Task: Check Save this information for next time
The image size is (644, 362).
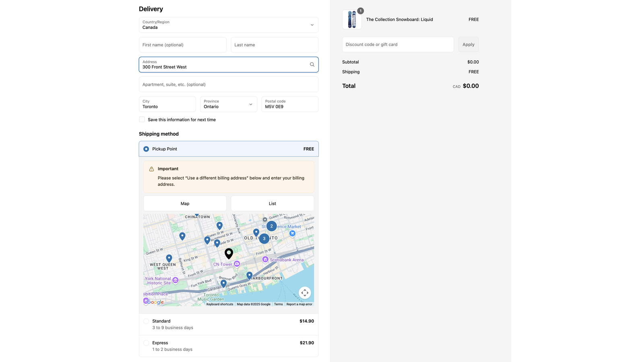Action: coord(142,119)
